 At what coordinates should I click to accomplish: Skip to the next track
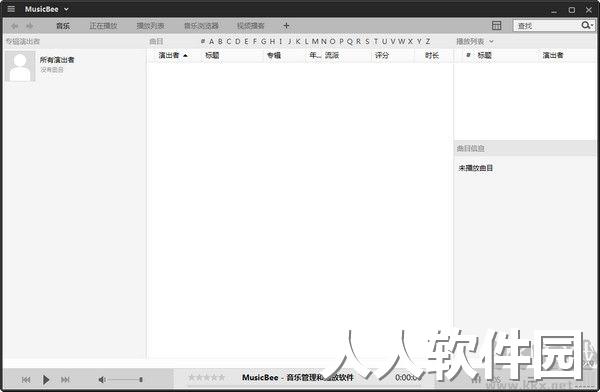coord(65,380)
